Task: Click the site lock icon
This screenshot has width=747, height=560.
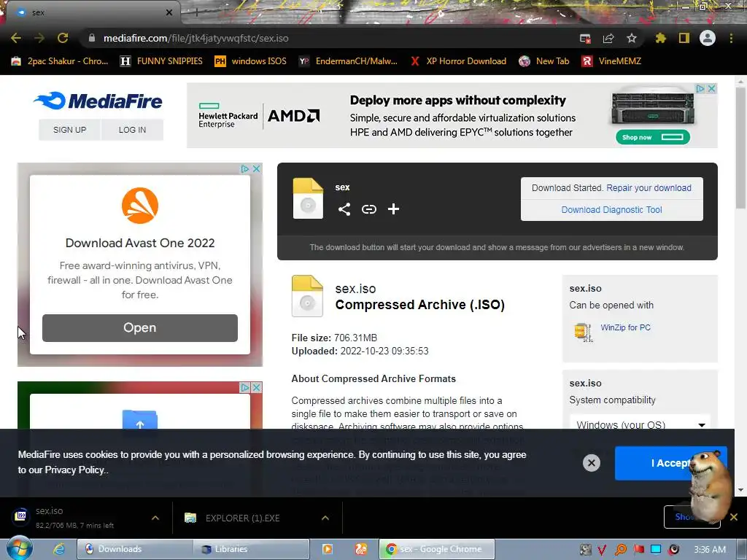Action: 92,38
